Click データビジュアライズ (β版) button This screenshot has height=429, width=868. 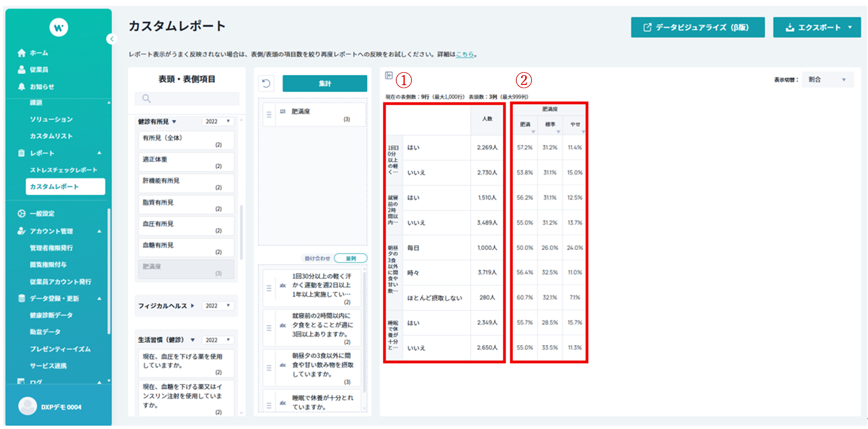coord(698,28)
